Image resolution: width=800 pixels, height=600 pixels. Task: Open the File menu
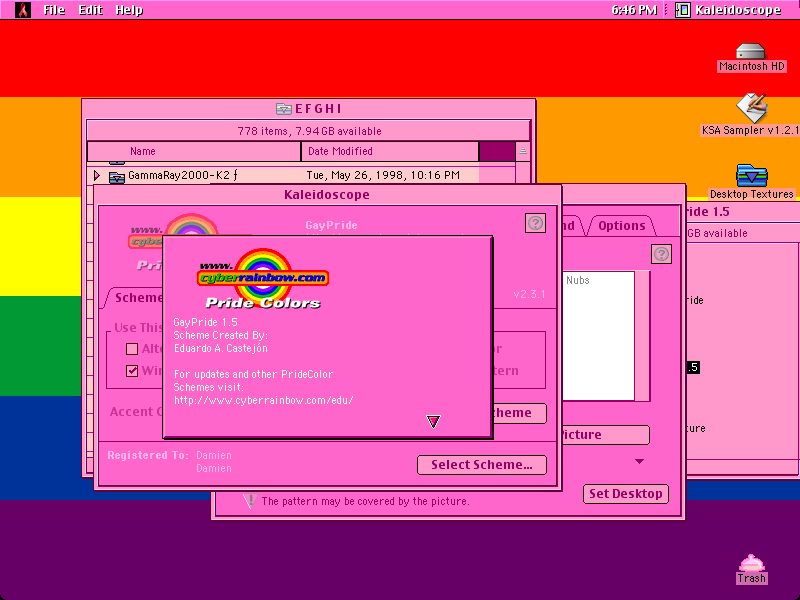pos(54,10)
